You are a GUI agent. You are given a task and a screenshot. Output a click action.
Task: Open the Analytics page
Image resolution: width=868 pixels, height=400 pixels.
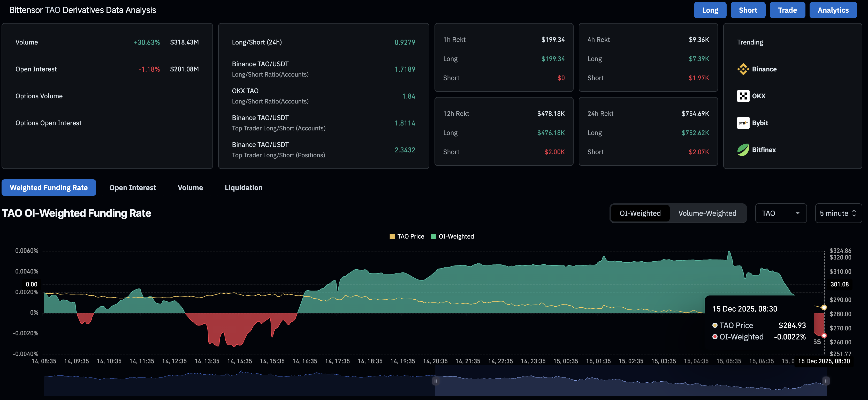[833, 10]
